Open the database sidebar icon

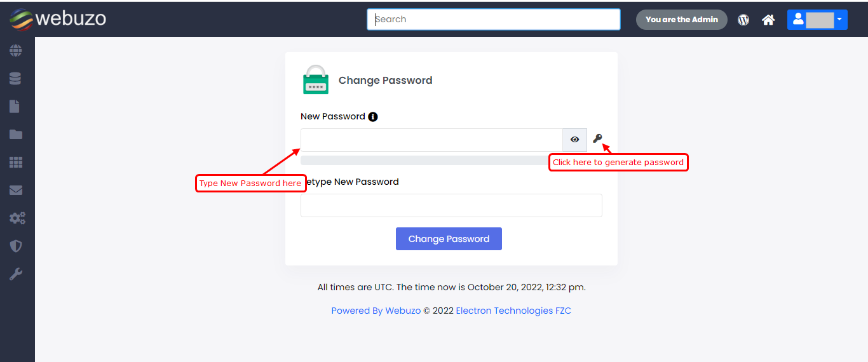point(15,79)
